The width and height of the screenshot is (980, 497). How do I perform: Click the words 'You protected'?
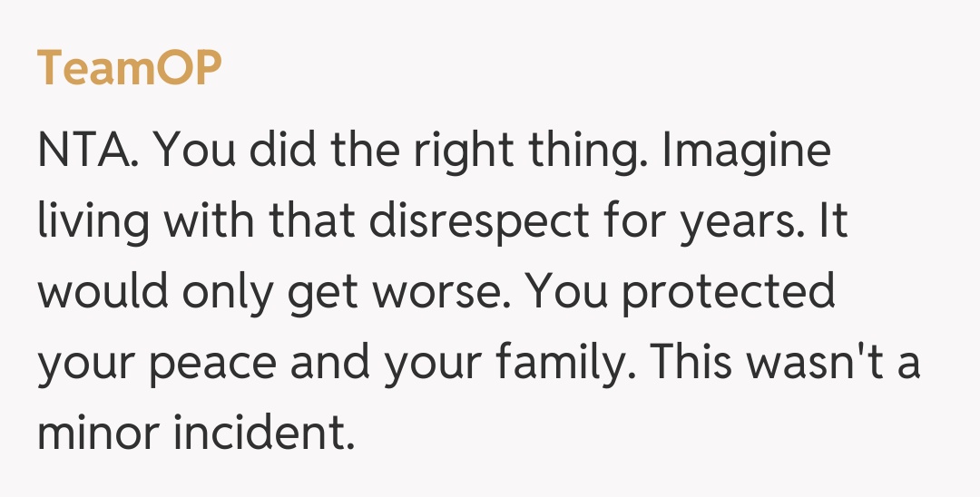pos(681,294)
